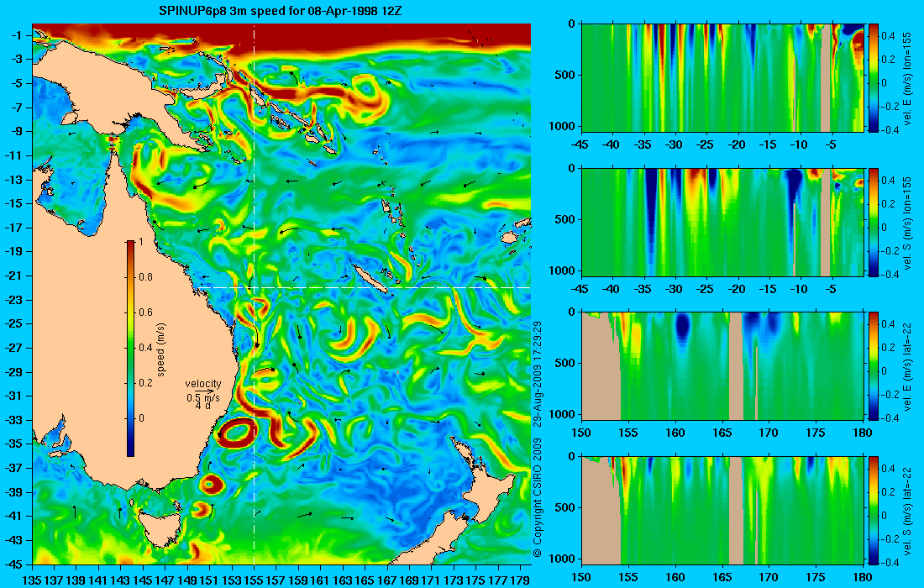Click x-axis tick "180" under the bottom section plot
The image size is (924, 588).
click(863, 577)
